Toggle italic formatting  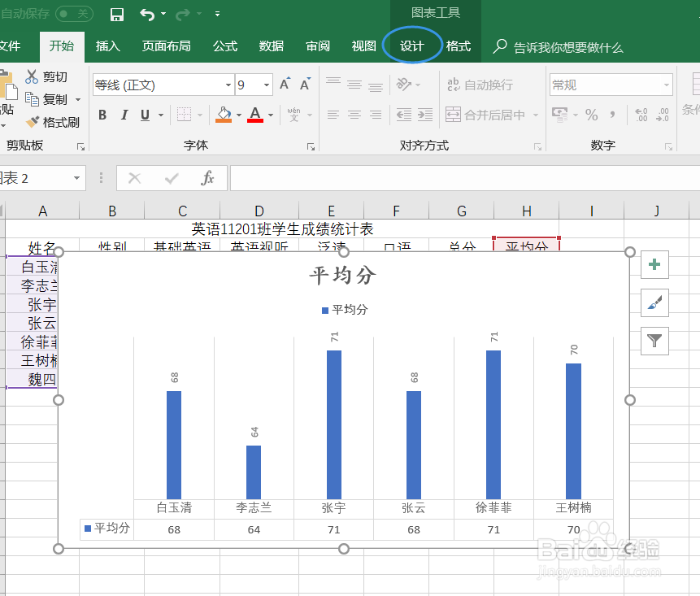pyautogui.click(x=124, y=115)
